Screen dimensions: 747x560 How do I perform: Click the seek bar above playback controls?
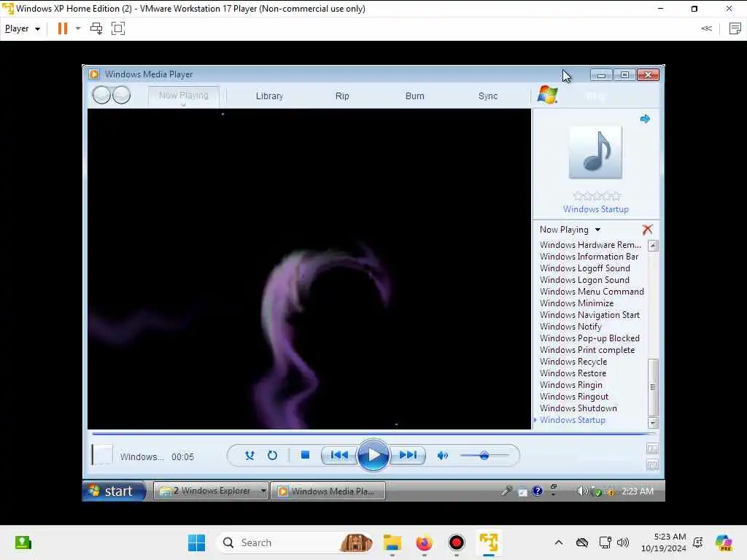(373, 434)
